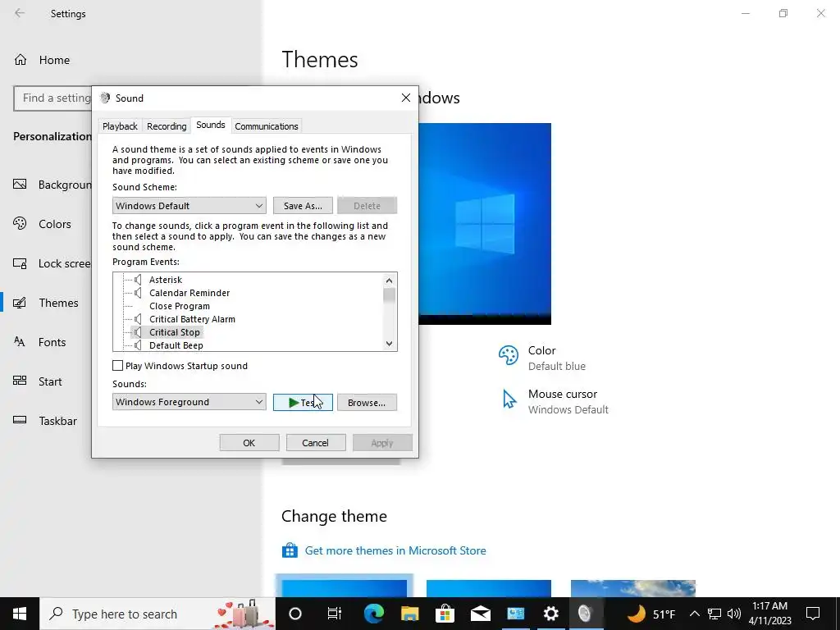The image size is (840, 630).
Task: Show hidden system tray icons
Action: coord(694,614)
